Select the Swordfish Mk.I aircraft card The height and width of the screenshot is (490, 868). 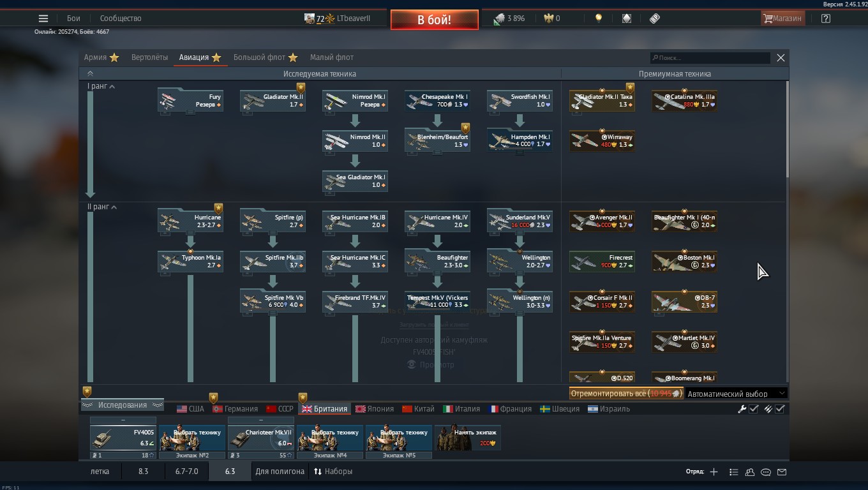[520, 101]
